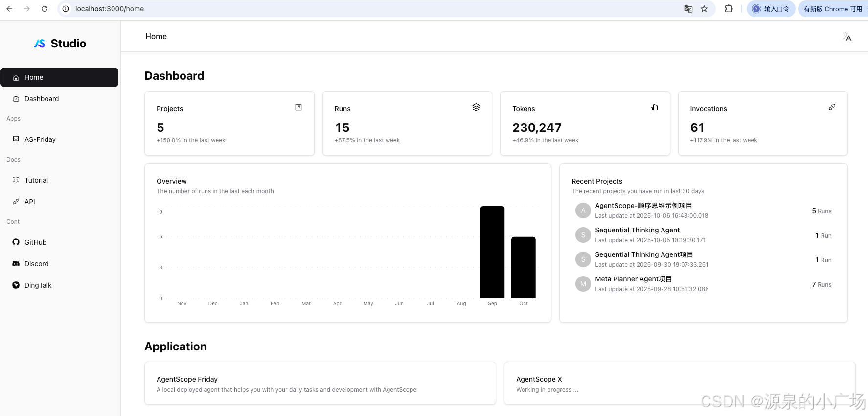
Task: Switch language with the translate icon top right
Action: 847,37
